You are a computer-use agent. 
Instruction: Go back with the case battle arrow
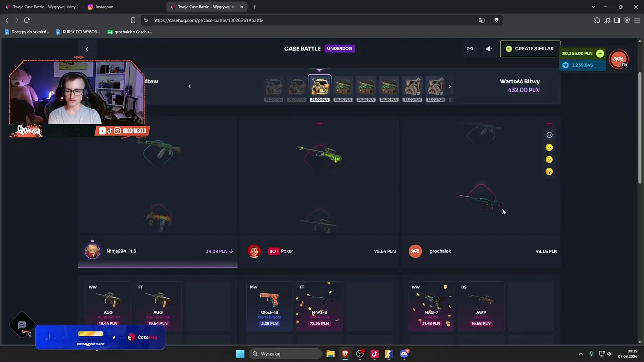tap(87, 49)
